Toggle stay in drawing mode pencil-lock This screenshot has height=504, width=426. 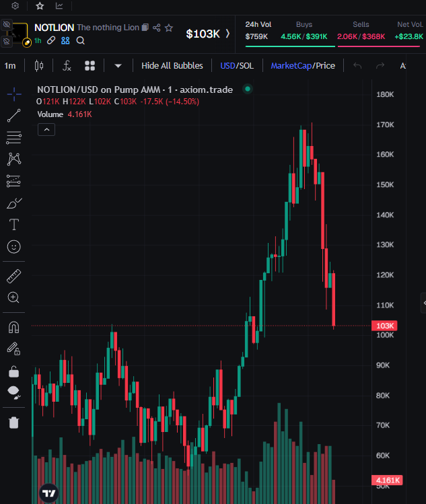coord(14,349)
